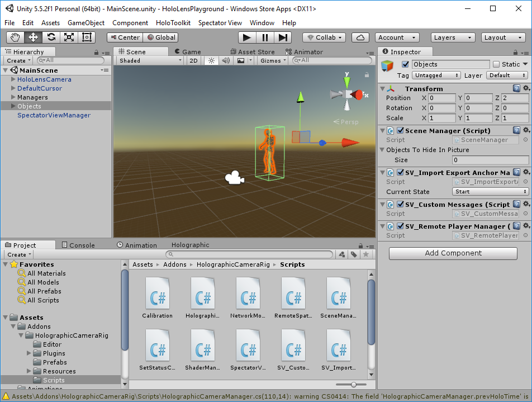Open the Account dropdown
532x402 pixels.
click(x=397, y=37)
